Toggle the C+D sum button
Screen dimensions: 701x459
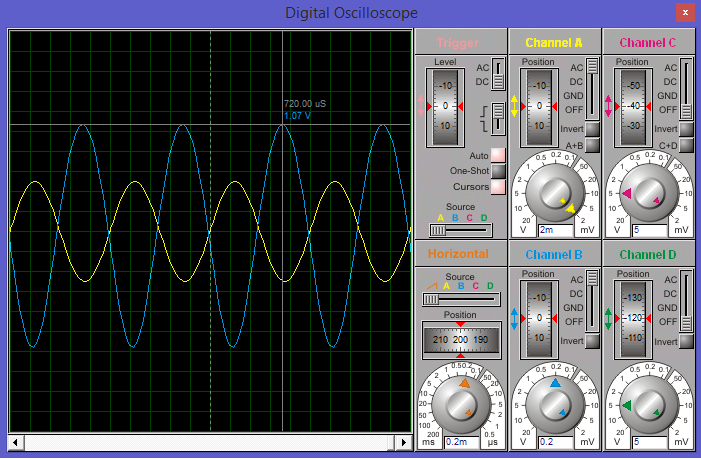[x=686, y=145]
